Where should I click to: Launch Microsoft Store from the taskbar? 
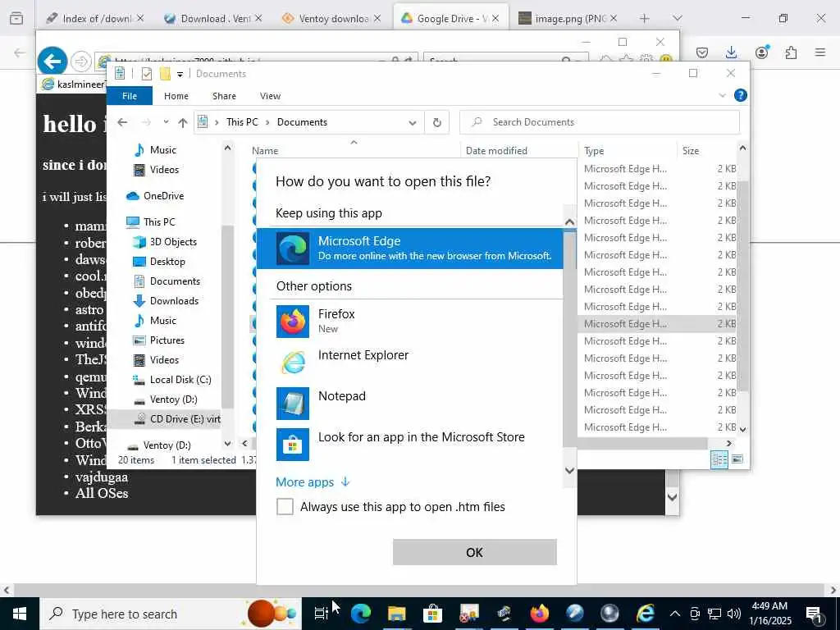click(432, 614)
